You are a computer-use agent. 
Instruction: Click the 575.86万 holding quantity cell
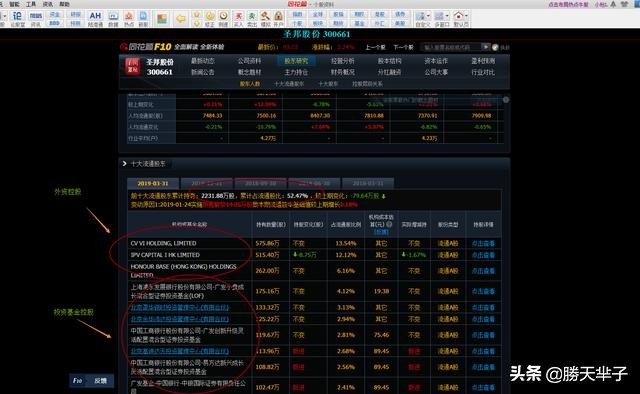point(267,243)
